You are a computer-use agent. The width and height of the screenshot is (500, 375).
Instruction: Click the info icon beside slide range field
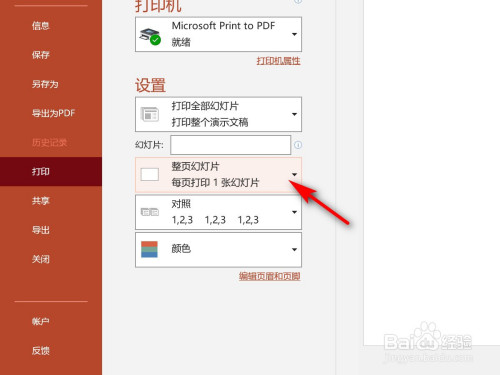(x=298, y=145)
